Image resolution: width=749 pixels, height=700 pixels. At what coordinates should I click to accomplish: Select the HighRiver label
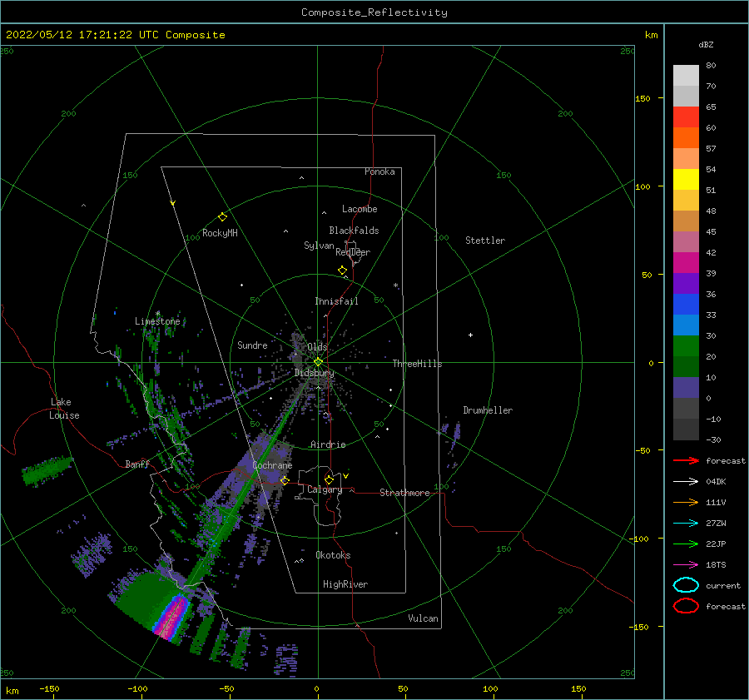tap(345, 584)
